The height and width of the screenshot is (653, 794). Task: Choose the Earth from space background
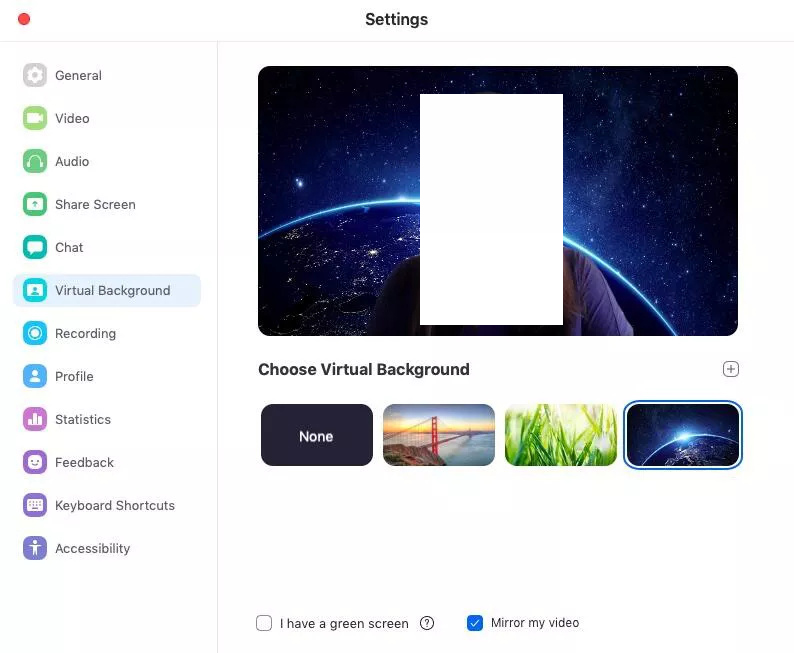point(683,435)
